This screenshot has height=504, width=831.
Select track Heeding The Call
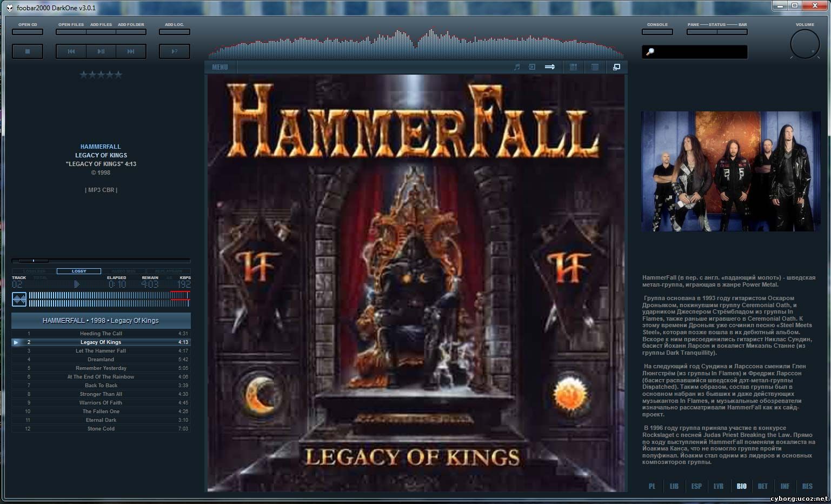101,334
